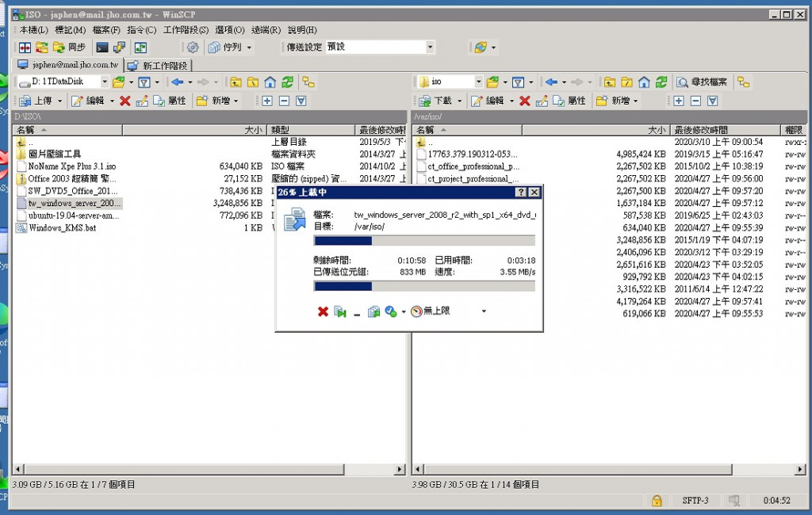Switch to japhen@mail.jho.com.tw session tab

(69, 65)
